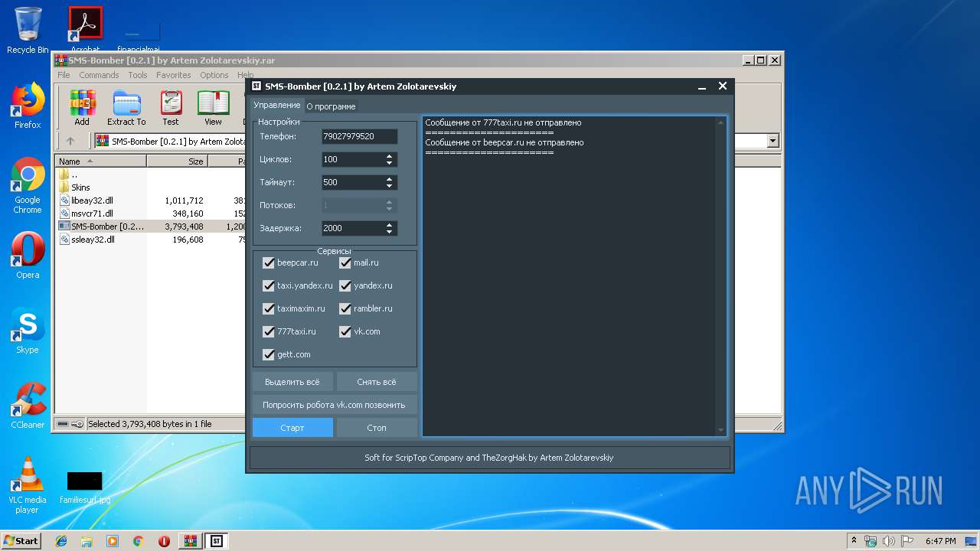Image resolution: width=980 pixels, height=551 pixels.
Task: Select the familiesurl.jpg desktop file
Action: tap(85, 487)
